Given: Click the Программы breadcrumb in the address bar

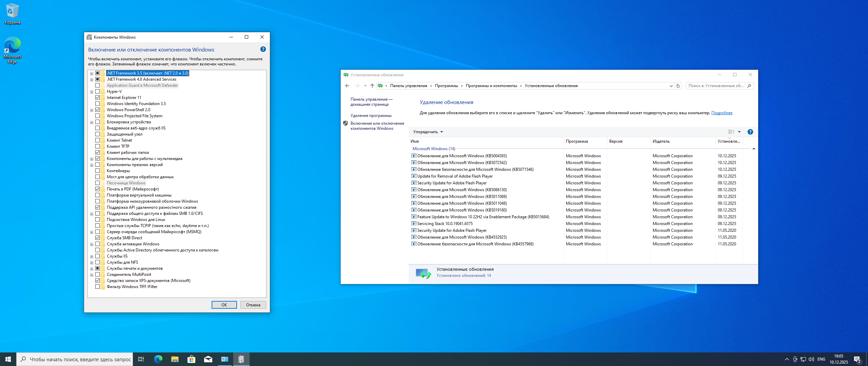Looking at the screenshot, I should (446, 86).
